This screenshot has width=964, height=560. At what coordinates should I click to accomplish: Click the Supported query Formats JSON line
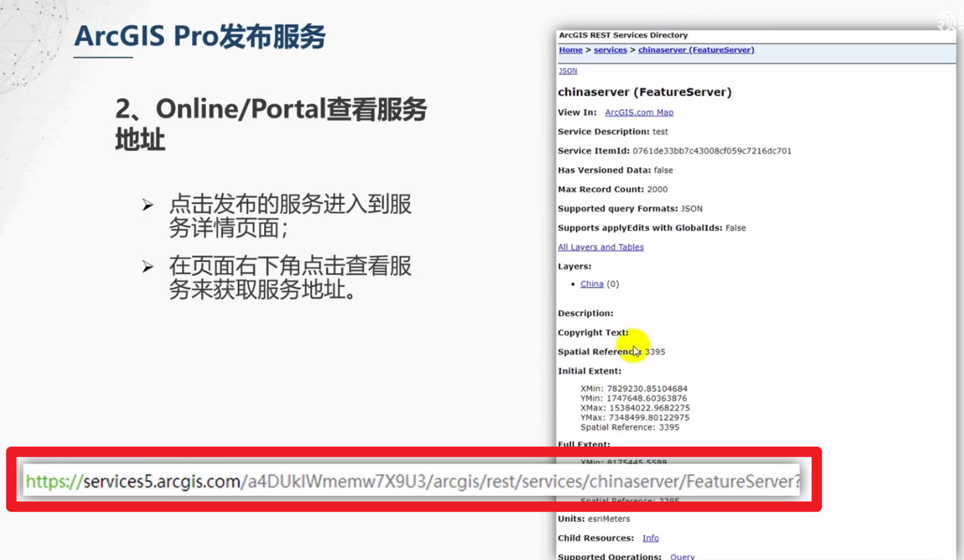[x=630, y=208]
